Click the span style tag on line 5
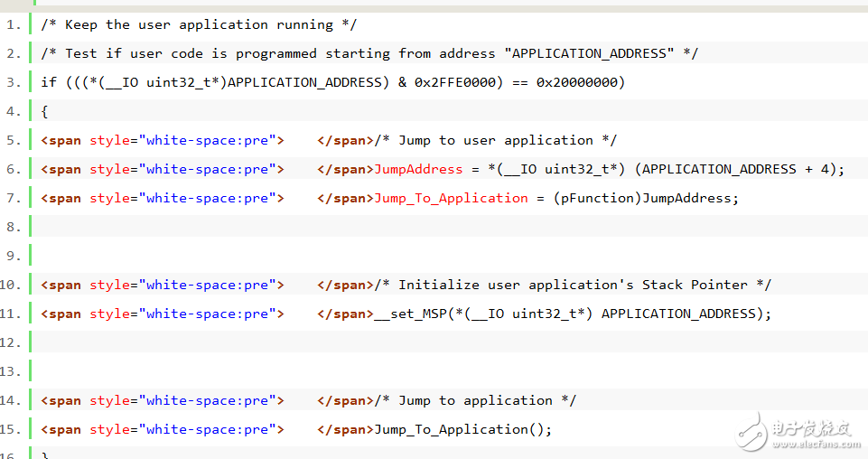This screenshot has height=459, width=868. (x=163, y=141)
